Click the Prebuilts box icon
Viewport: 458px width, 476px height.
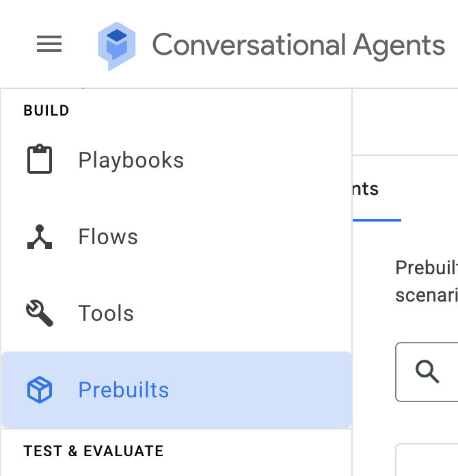coord(40,390)
